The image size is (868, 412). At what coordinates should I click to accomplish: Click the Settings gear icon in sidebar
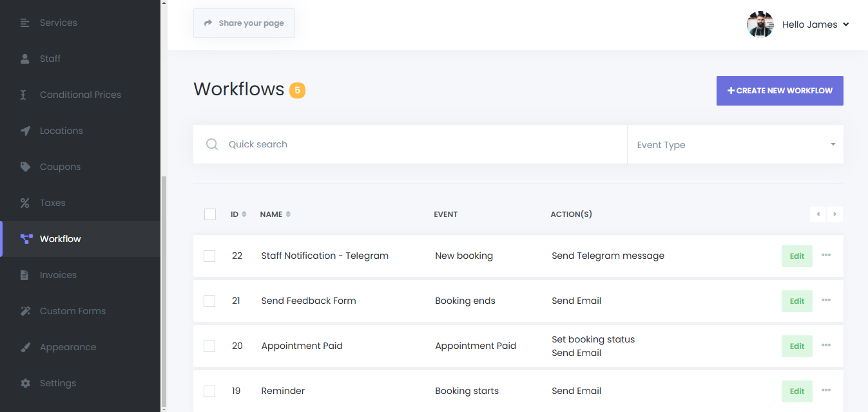click(x=25, y=383)
